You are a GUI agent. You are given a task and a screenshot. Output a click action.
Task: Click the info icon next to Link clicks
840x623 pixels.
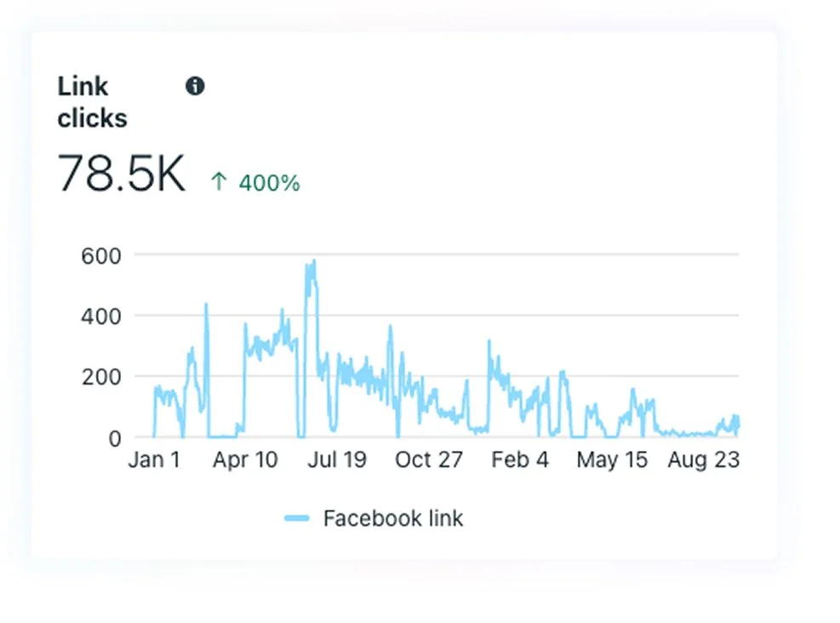(x=196, y=85)
